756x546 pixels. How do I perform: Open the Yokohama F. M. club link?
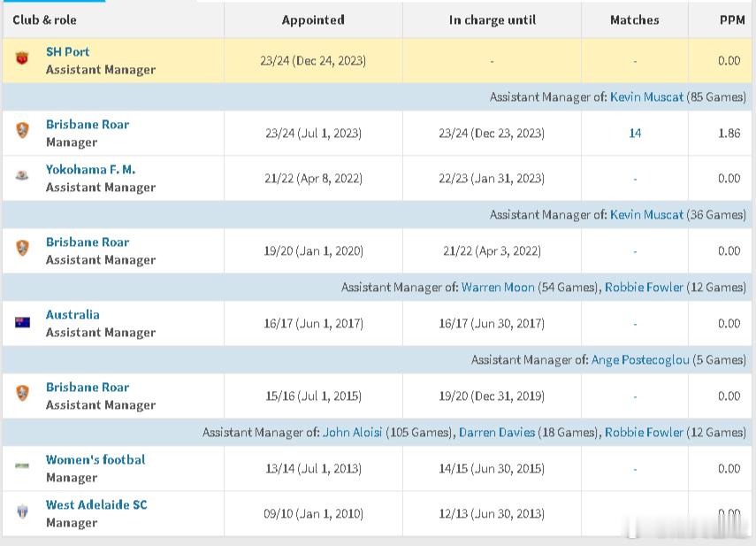point(90,169)
